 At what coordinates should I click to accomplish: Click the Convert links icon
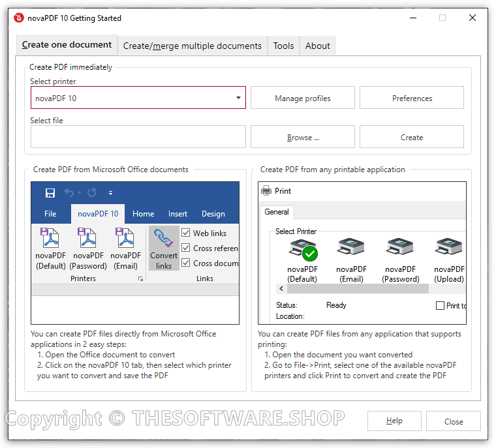[164, 248]
